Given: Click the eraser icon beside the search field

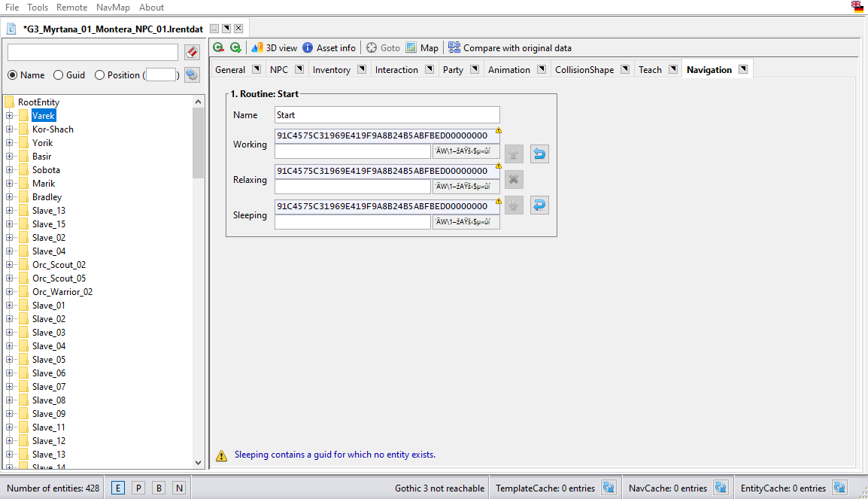Looking at the screenshot, I should 192,52.
